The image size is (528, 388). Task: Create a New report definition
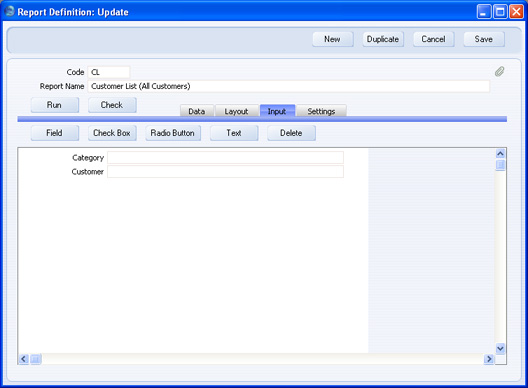[x=333, y=39]
